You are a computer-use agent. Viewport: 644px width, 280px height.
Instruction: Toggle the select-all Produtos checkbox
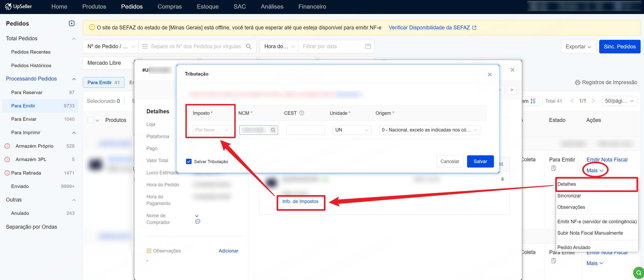[90, 120]
